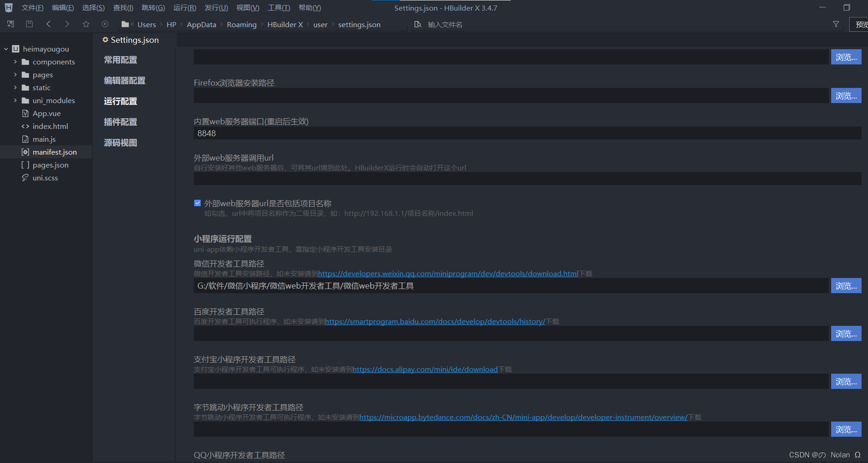Click the 预览 button at top right

click(x=861, y=24)
